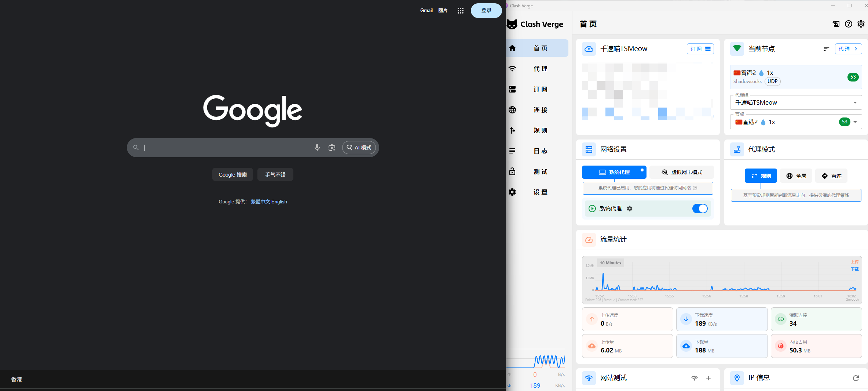Switch to 直连 proxy mode
The width and height of the screenshot is (868, 391).
(x=831, y=176)
